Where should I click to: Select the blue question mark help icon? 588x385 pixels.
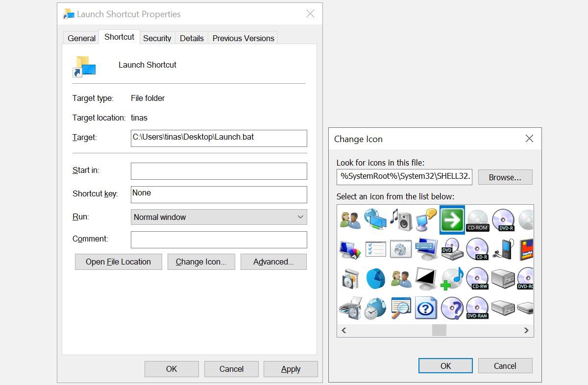[426, 308]
